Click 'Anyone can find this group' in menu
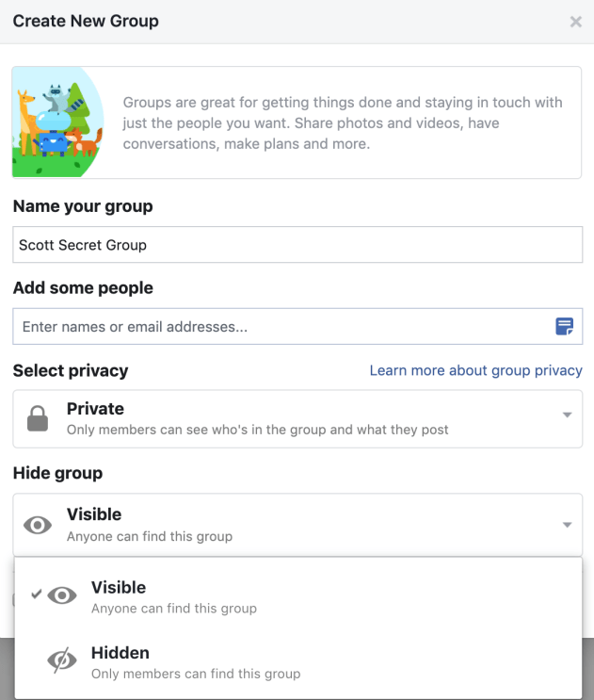The width and height of the screenshot is (594, 700). (x=174, y=609)
